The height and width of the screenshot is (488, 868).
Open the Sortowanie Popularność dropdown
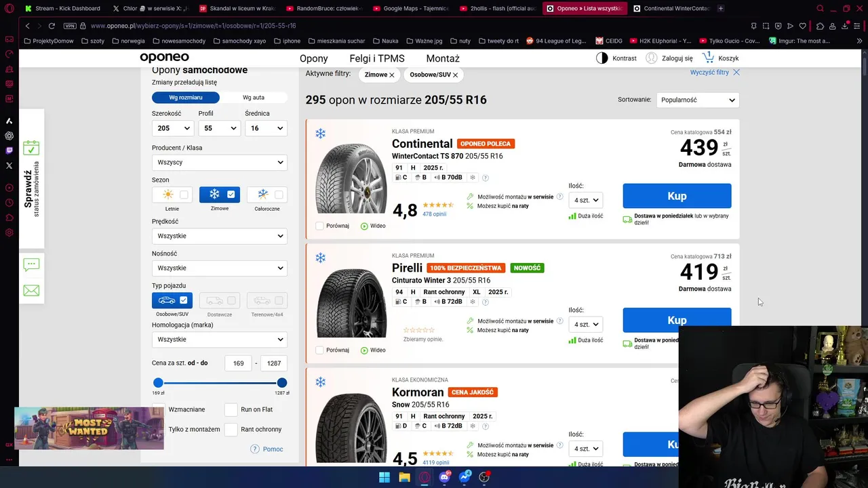(698, 100)
